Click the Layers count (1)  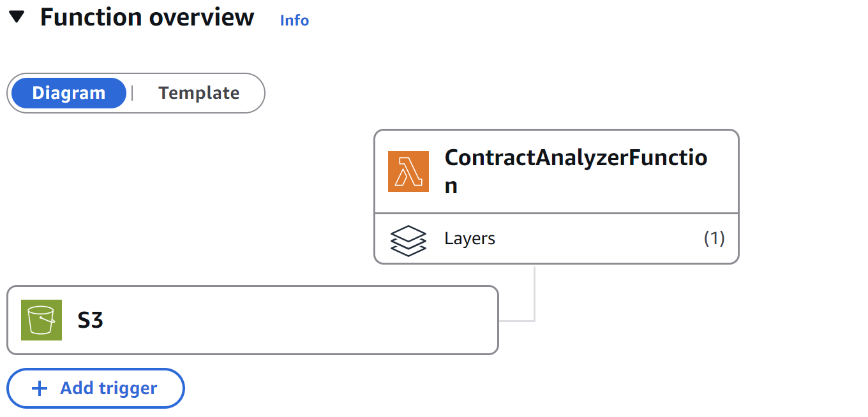[714, 238]
